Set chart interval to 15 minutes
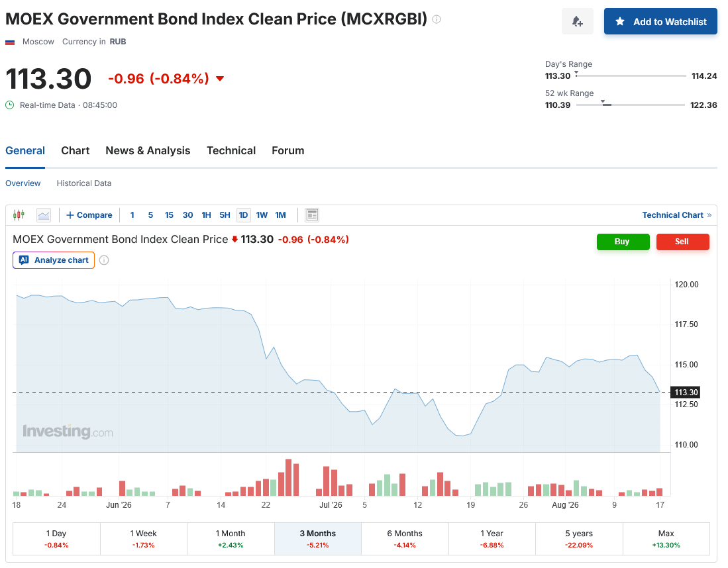Screen dimensions: 728x568 [169, 215]
